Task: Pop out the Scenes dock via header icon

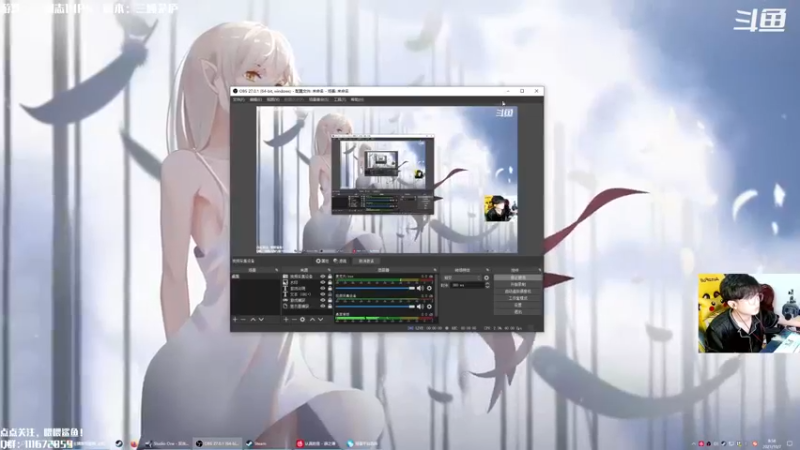Action: point(277,270)
